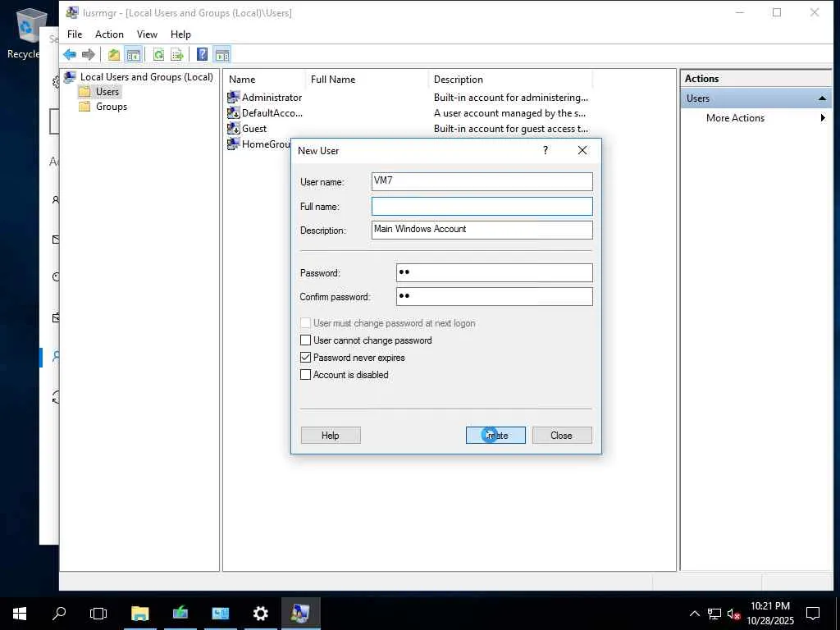The image size is (840, 630).
Task: Select the HomeGrou... user account icon
Action: (x=233, y=144)
